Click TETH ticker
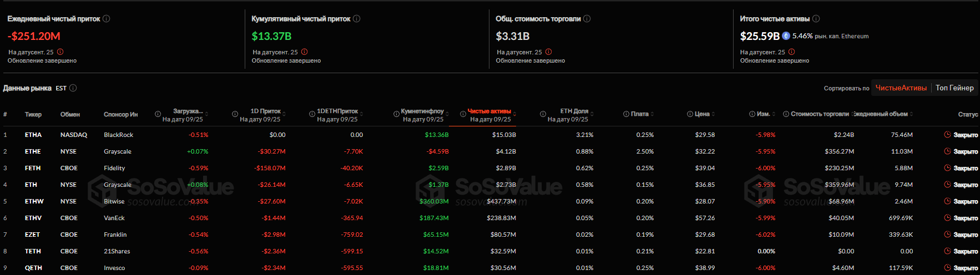The image size is (980, 275). pos(33,251)
